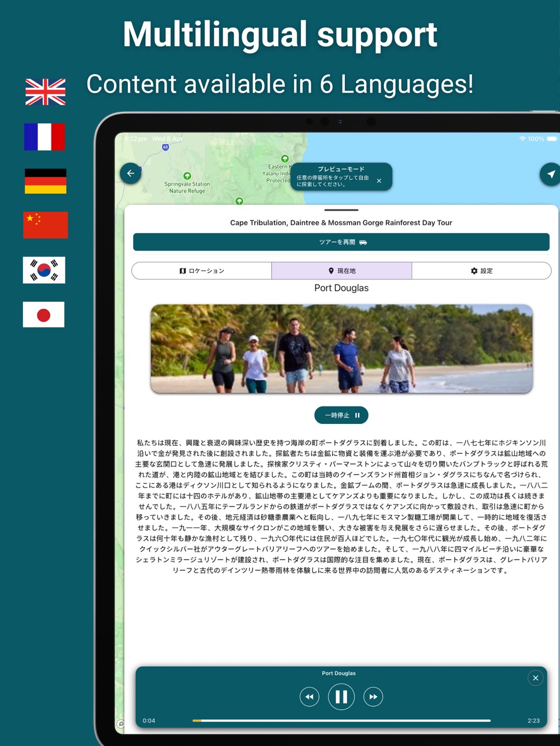Viewport: 560px width, 746px height.
Task: Tap the French flag icon
Action: [45, 137]
